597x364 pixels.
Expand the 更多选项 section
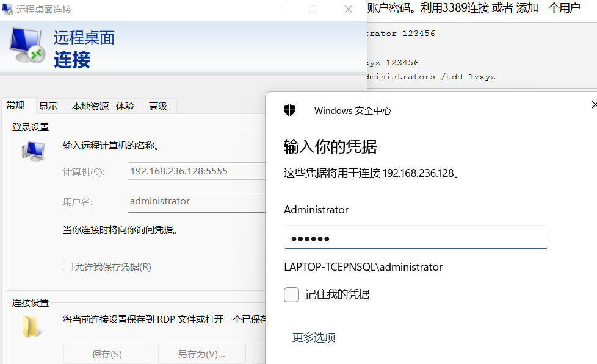click(314, 338)
